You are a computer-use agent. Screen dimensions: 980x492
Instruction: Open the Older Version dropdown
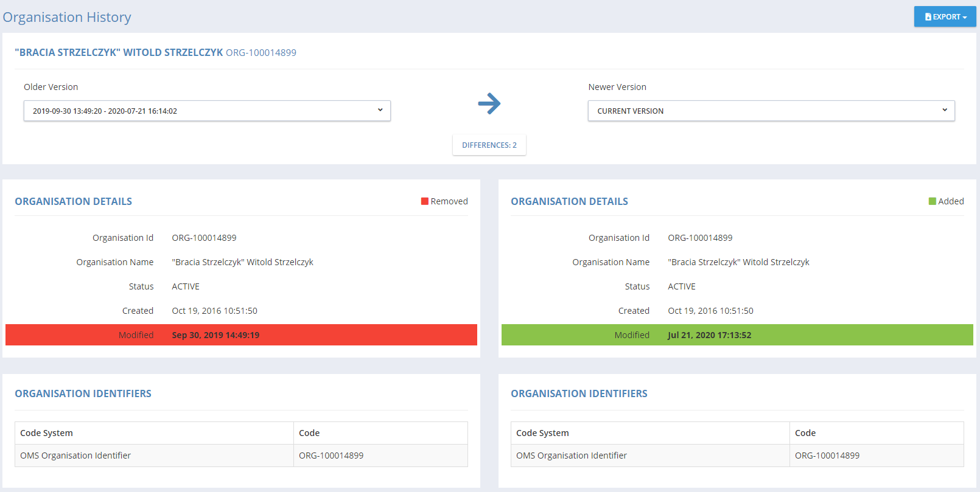point(207,111)
